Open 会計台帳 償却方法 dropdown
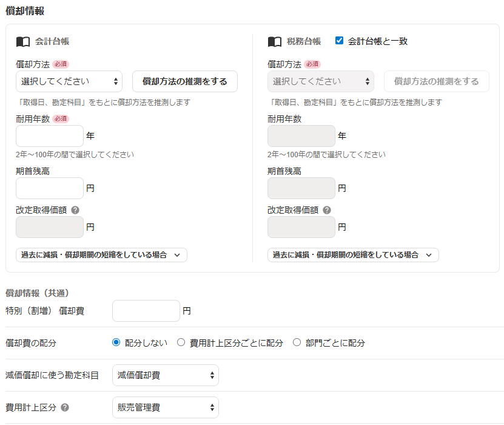Screen dimensions: 504x425 [69, 81]
